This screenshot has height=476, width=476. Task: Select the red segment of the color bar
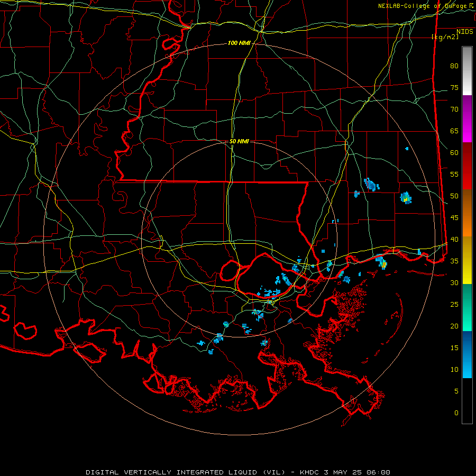[x=467, y=166]
